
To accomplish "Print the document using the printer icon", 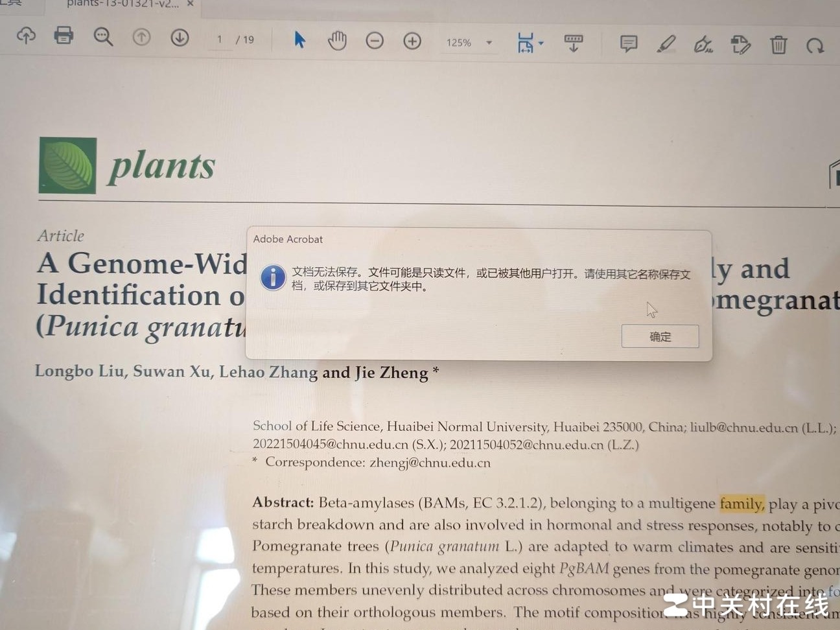I will pos(64,35).
